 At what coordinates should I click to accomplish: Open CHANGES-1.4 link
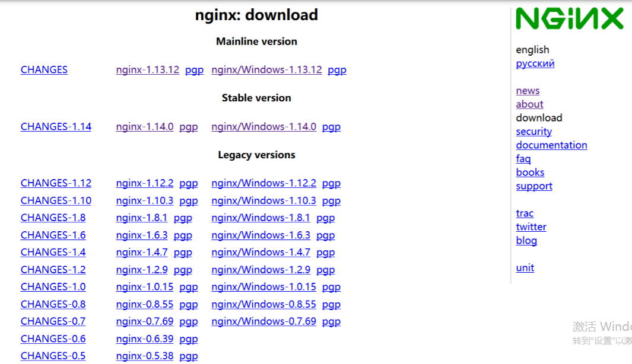click(x=53, y=252)
